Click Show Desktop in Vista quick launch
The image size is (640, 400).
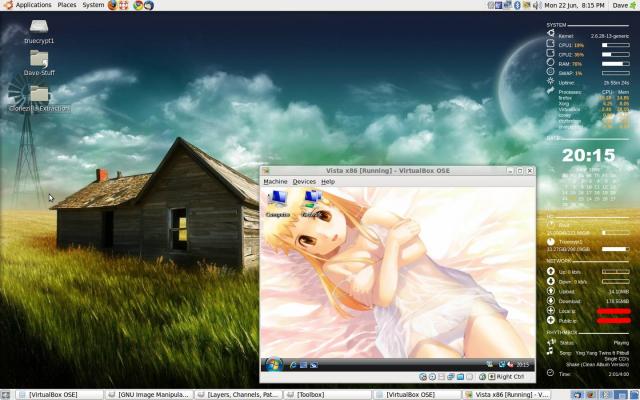[x=303, y=365]
